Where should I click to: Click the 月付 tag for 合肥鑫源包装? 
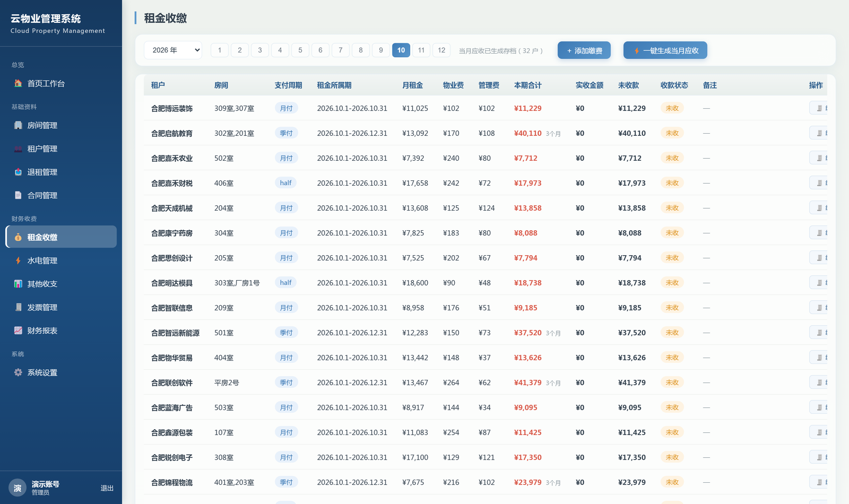click(x=287, y=432)
